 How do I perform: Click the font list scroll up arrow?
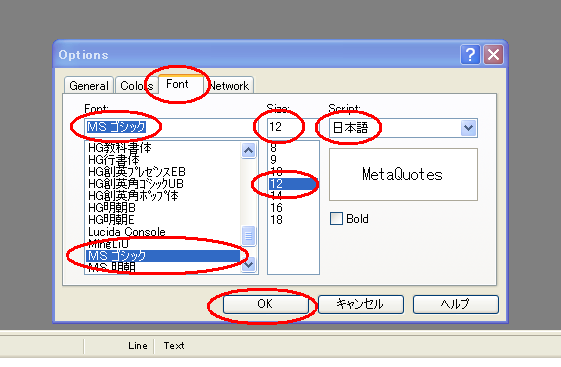[249, 150]
